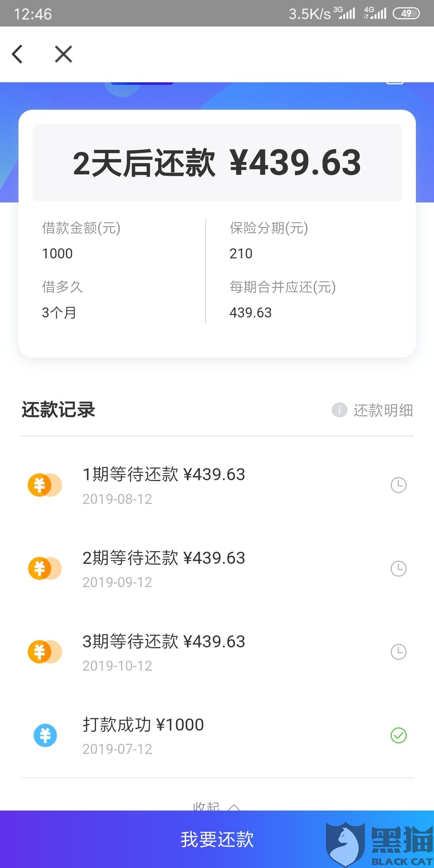The image size is (434, 868).
Task: Tap the back arrow icon
Action: [x=17, y=54]
